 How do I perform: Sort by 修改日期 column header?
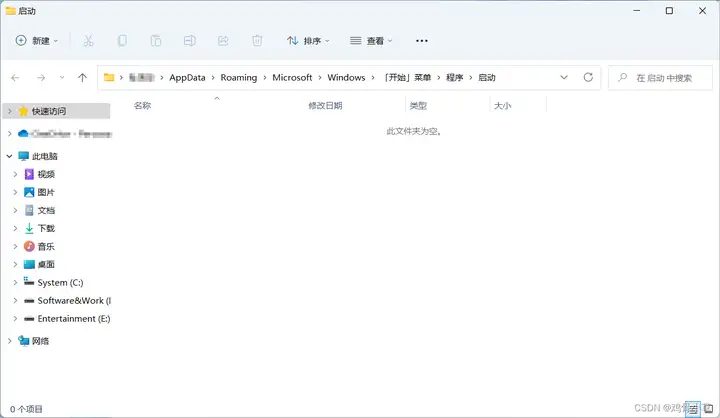(325, 106)
